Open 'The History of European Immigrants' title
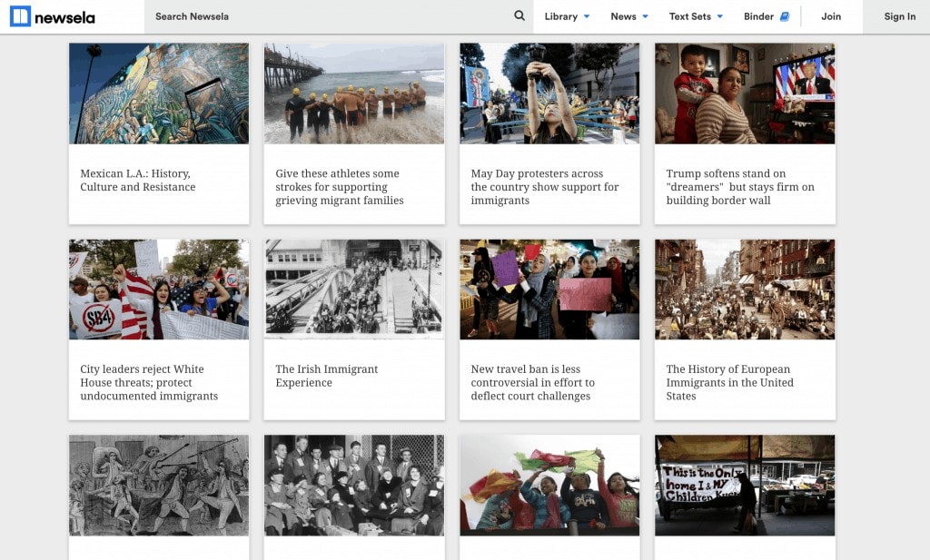 [729, 382]
